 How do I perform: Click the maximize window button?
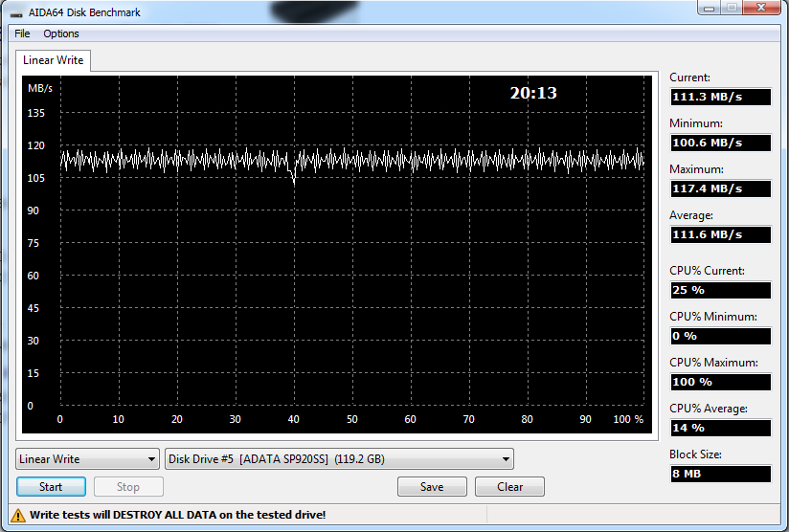[732, 8]
